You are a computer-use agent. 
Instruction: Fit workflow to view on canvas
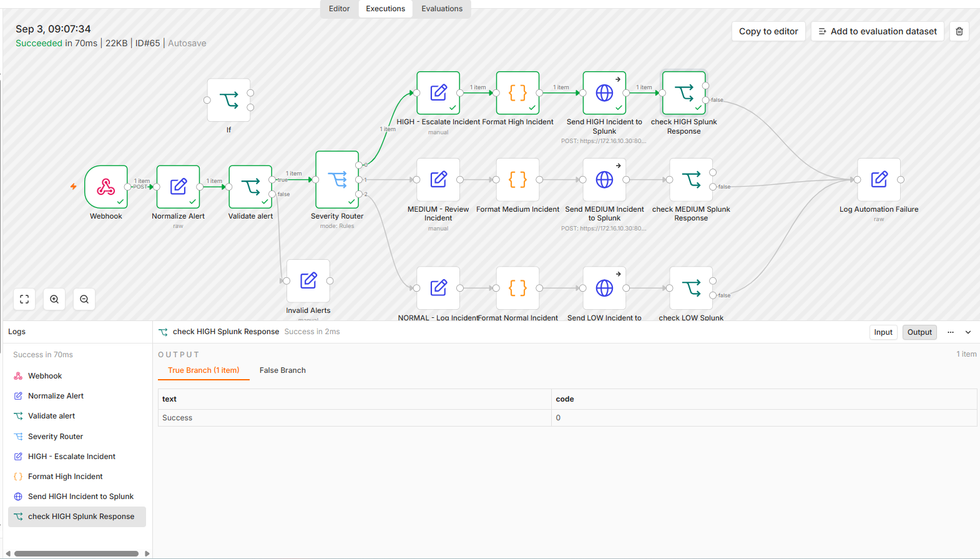(24, 299)
